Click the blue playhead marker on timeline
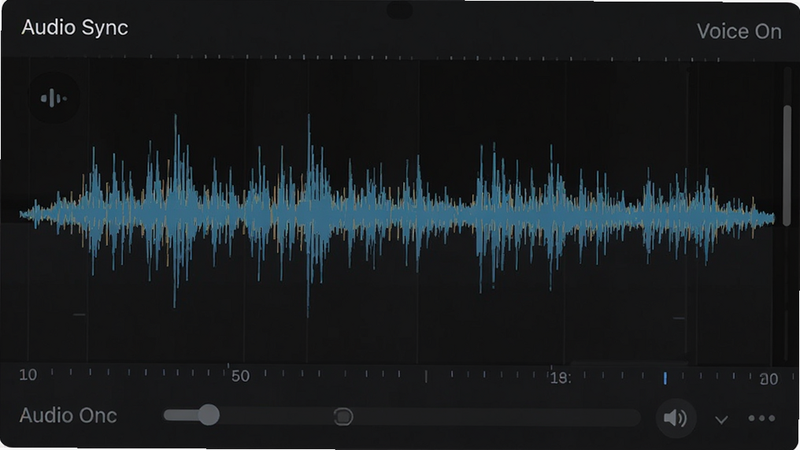This screenshot has width=800, height=450. [x=665, y=378]
